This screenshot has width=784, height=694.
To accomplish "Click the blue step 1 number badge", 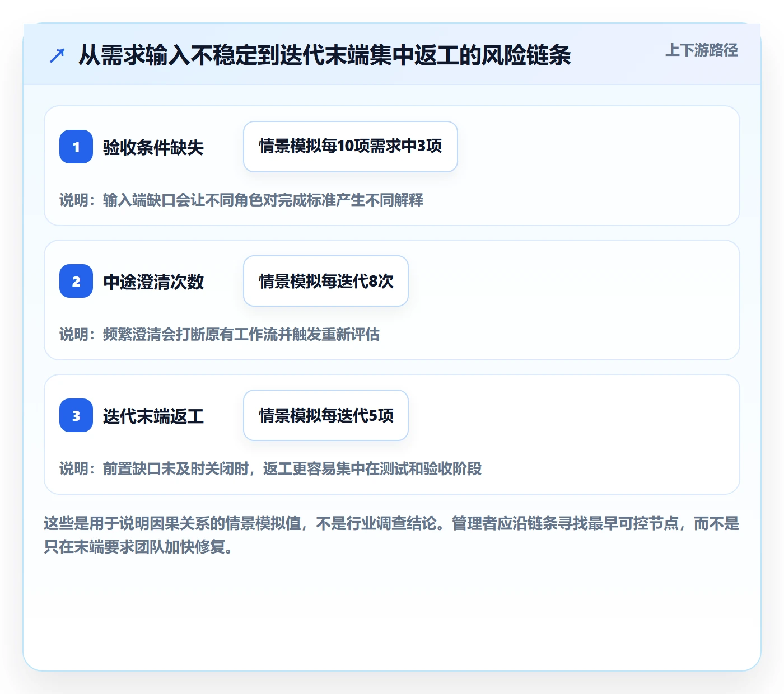I will pos(76,147).
